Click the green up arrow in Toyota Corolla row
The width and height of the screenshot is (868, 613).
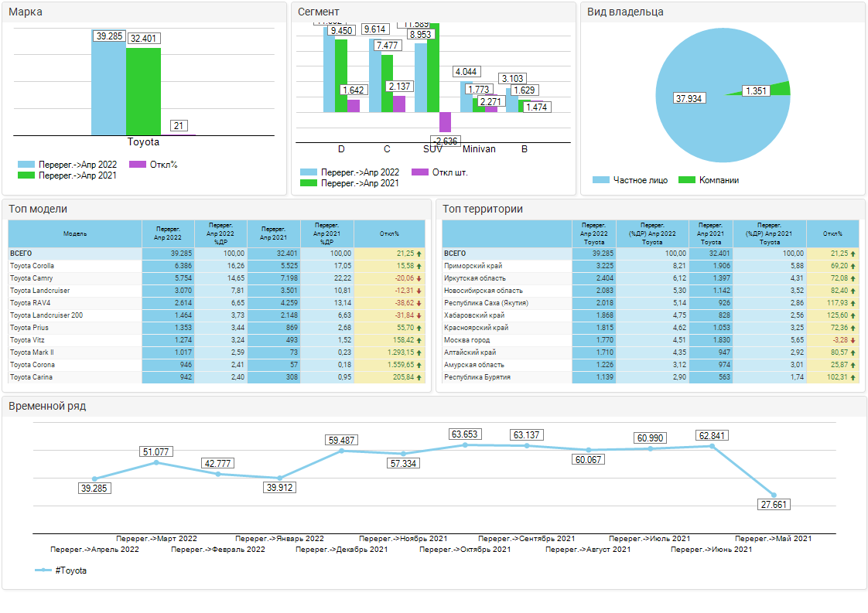[419, 266]
